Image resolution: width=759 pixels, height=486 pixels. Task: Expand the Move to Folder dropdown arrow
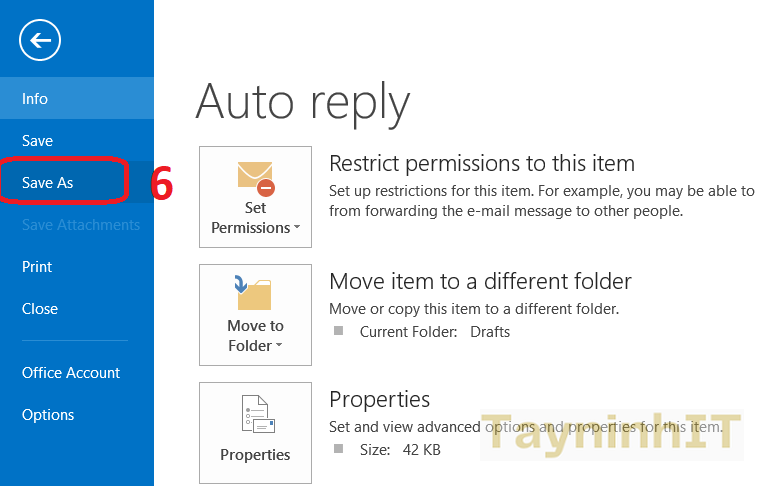277,347
